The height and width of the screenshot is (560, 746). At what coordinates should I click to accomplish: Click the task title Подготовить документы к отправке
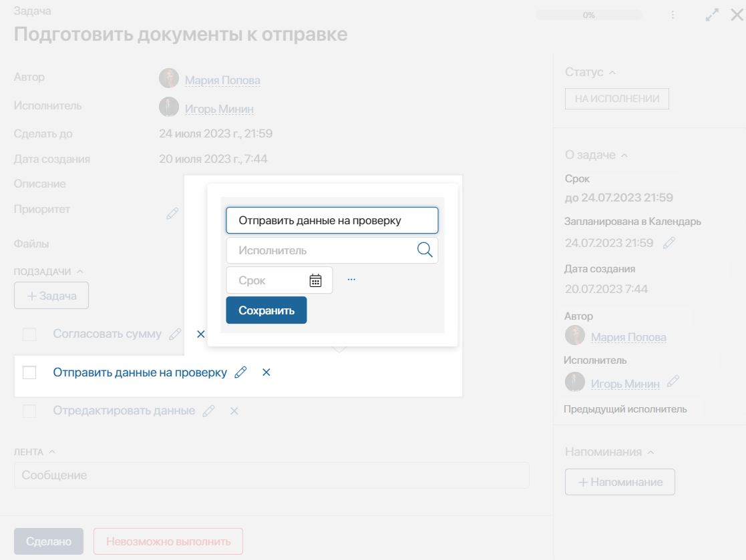[181, 34]
